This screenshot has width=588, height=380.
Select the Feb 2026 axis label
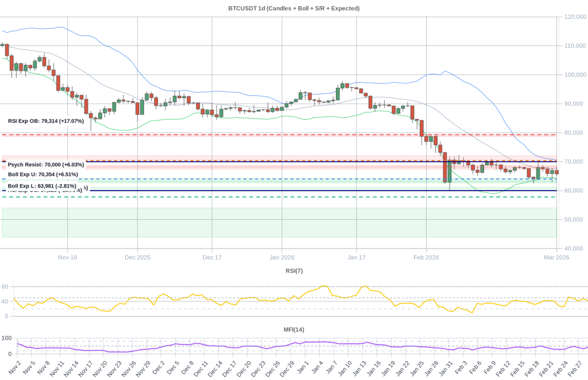pos(425,257)
